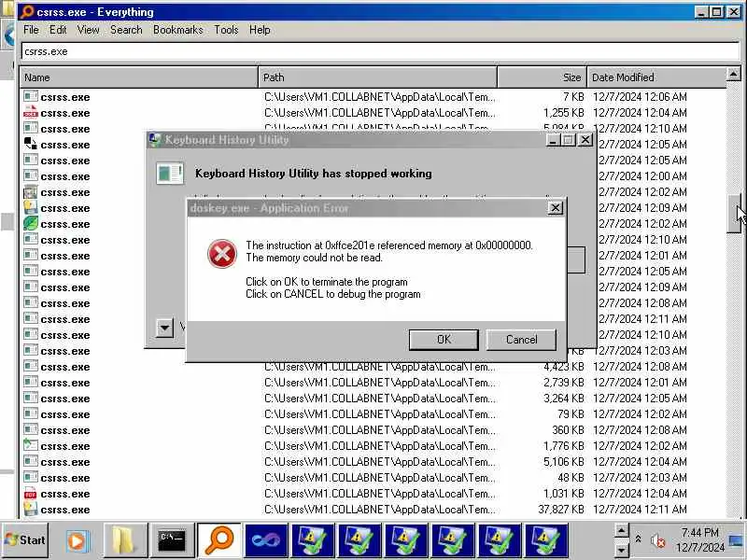
Task: Open Command Prompt from taskbar
Action: pyautogui.click(x=172, y=540)
